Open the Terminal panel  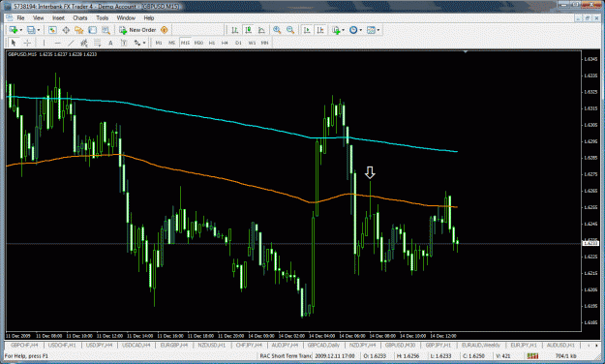92,30
